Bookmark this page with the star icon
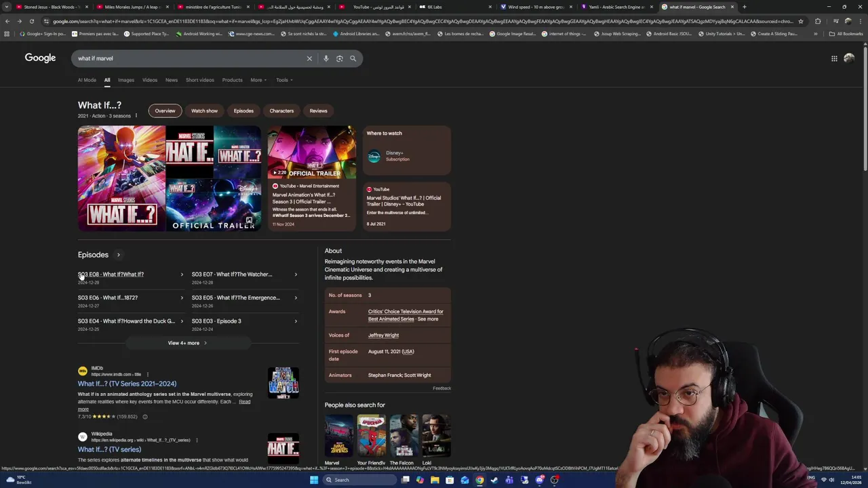 [801, 21]
